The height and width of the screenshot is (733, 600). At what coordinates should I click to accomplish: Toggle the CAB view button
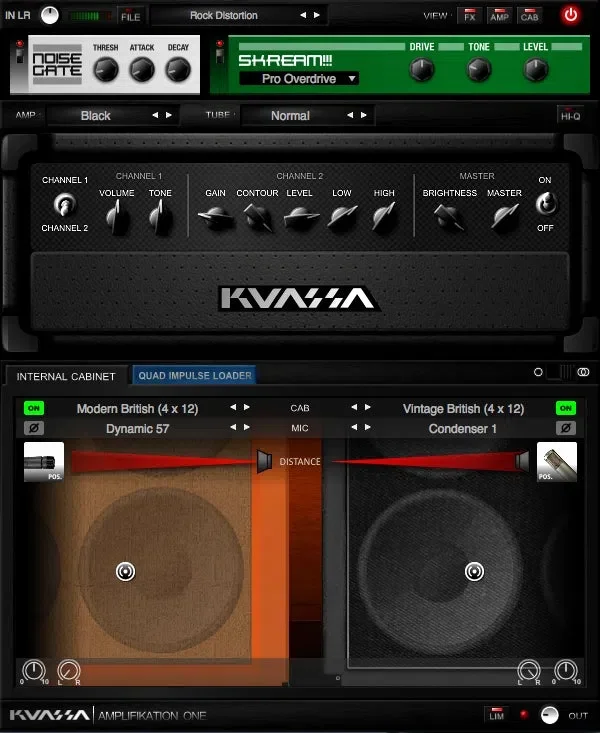coord(529,15)
